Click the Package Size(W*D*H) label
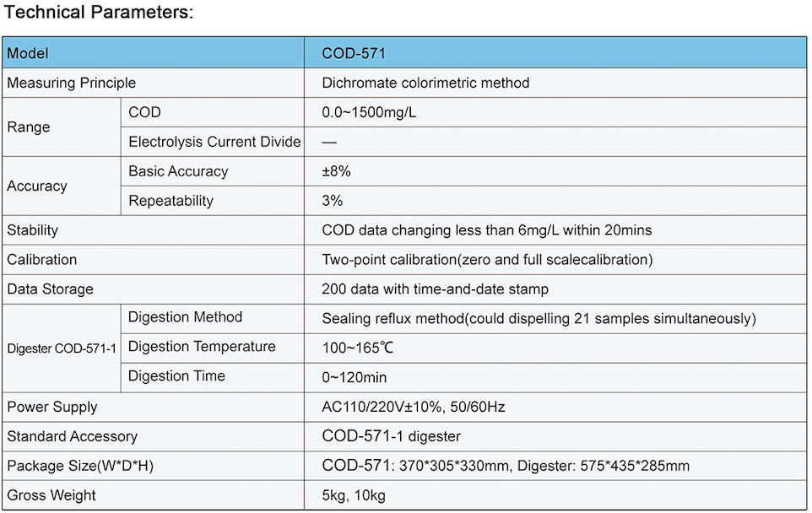The image size is (812, 513). pos(80,466)
